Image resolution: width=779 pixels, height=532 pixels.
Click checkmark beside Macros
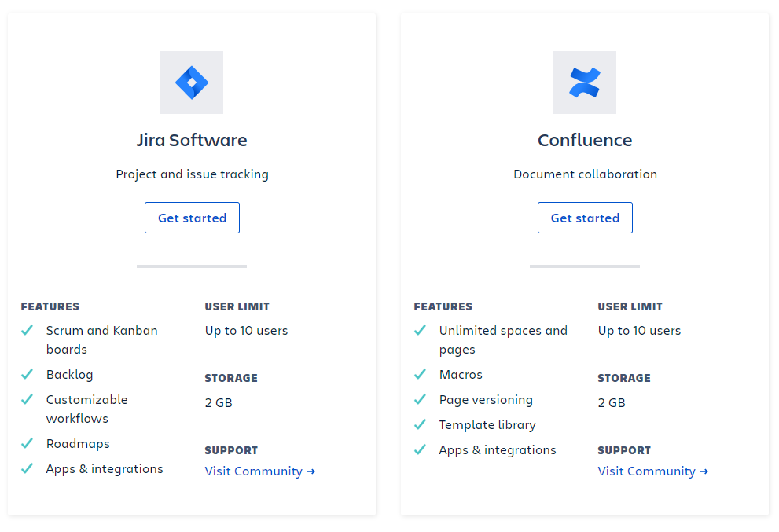click(420, 374)
